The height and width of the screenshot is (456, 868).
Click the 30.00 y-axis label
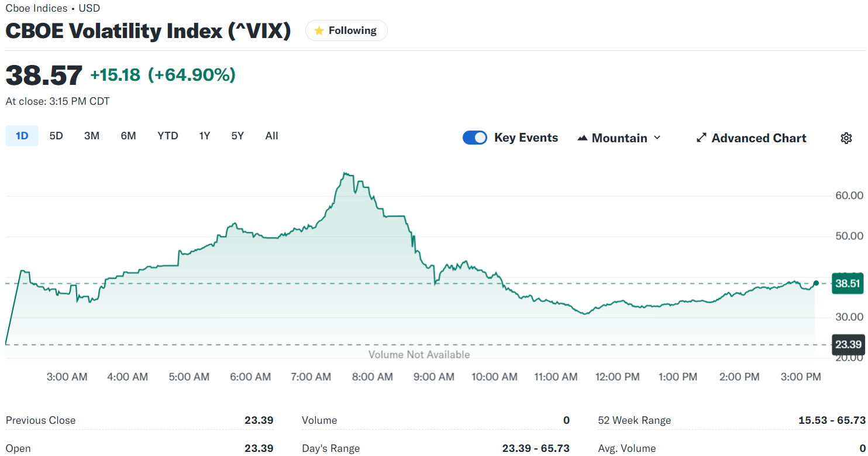pos(849,317)
